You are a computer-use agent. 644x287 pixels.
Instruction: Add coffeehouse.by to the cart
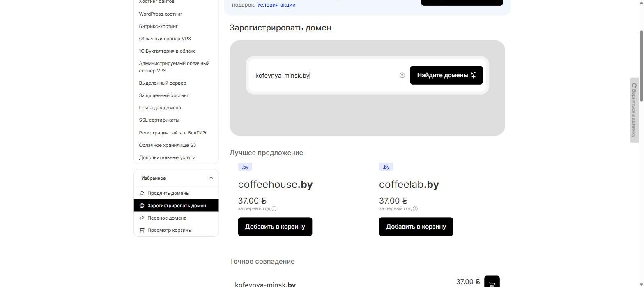pos(275,227)
